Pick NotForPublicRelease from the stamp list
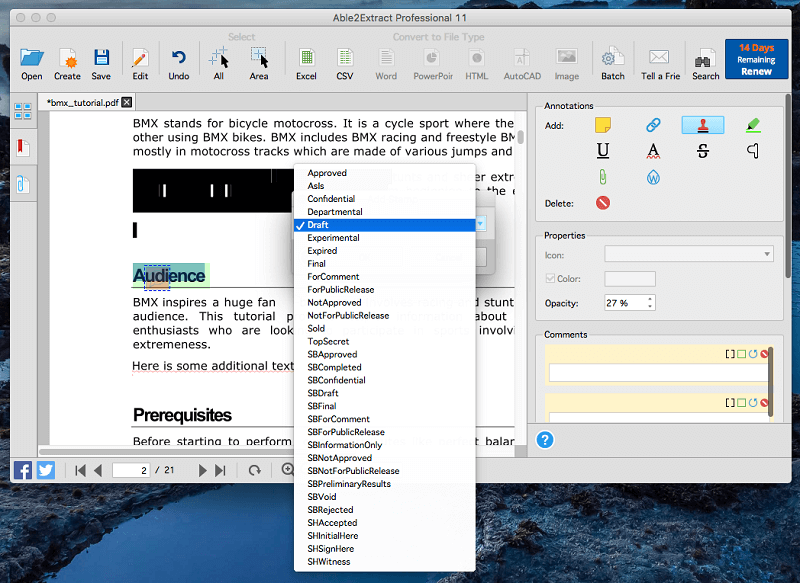 tap(385, 316)
